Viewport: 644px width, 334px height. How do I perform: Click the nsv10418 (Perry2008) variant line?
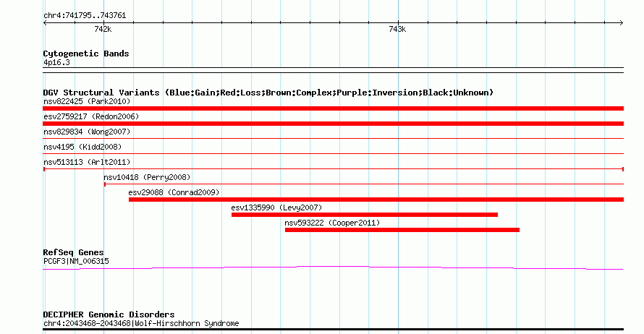(x=364, y=184)
